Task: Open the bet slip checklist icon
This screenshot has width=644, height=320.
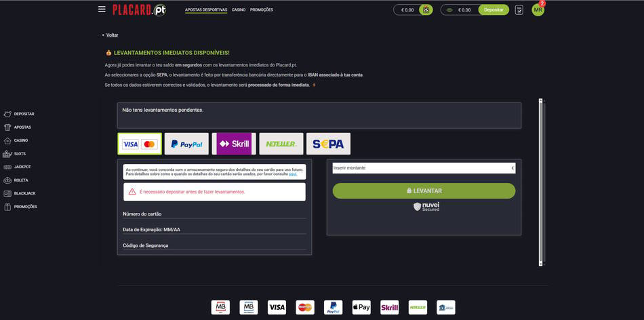Action: click(x=519, y=10)
